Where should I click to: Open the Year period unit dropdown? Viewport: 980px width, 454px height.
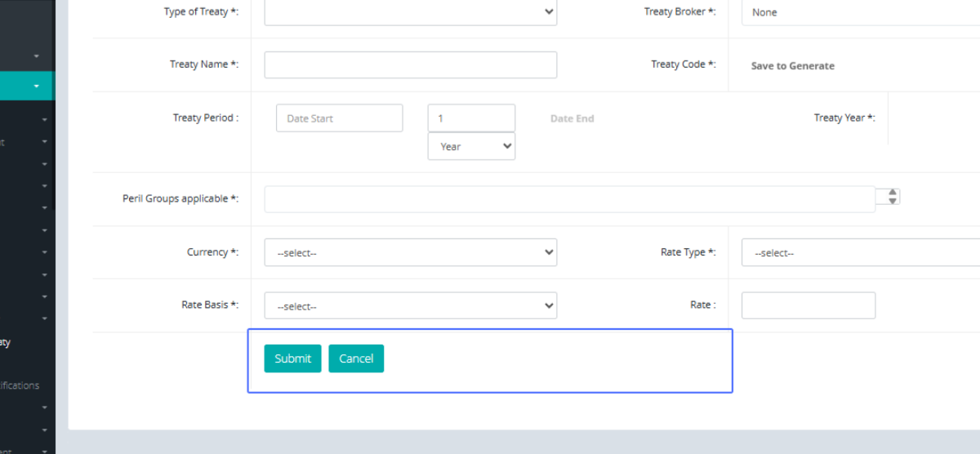(x=471, y=147)
